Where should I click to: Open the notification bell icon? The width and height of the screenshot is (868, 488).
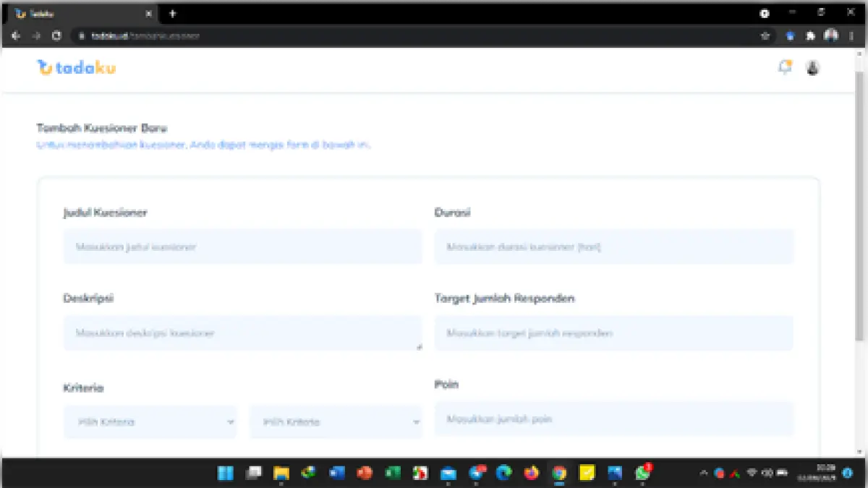[x=784, y=67]
